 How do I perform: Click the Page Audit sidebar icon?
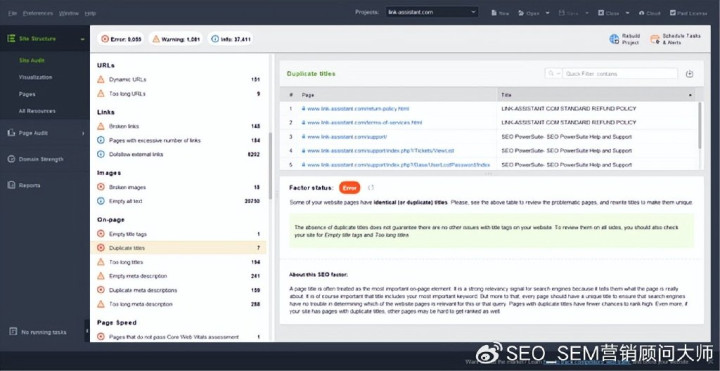11,133
